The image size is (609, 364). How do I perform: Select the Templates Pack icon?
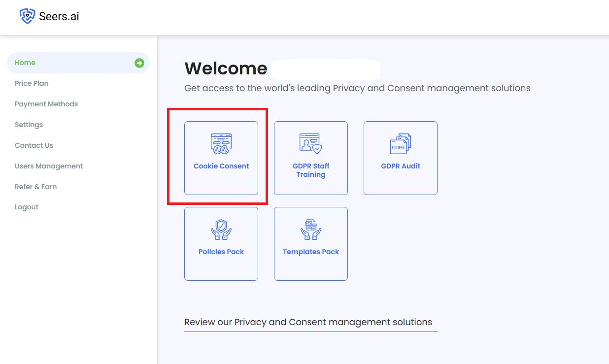(x=310, y=229)
